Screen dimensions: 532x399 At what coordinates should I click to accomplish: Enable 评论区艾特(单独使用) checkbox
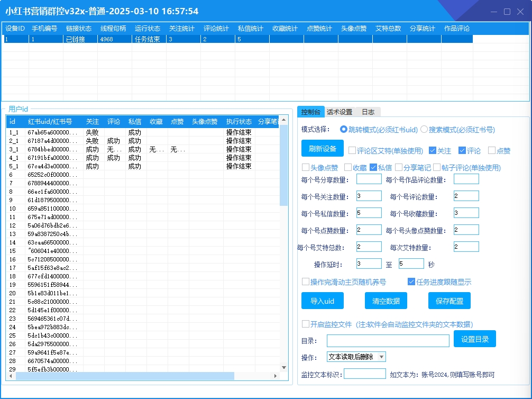tap(352, 150)
